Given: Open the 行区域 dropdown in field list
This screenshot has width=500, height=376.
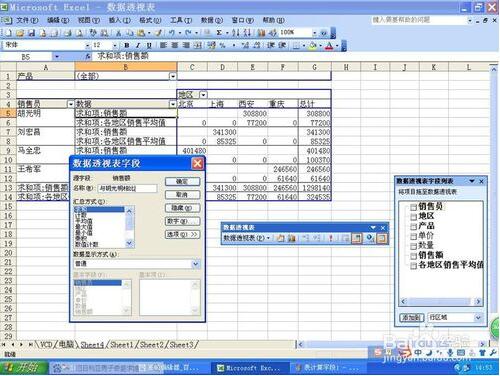Looking at the screenshot, I should (478, 317).
